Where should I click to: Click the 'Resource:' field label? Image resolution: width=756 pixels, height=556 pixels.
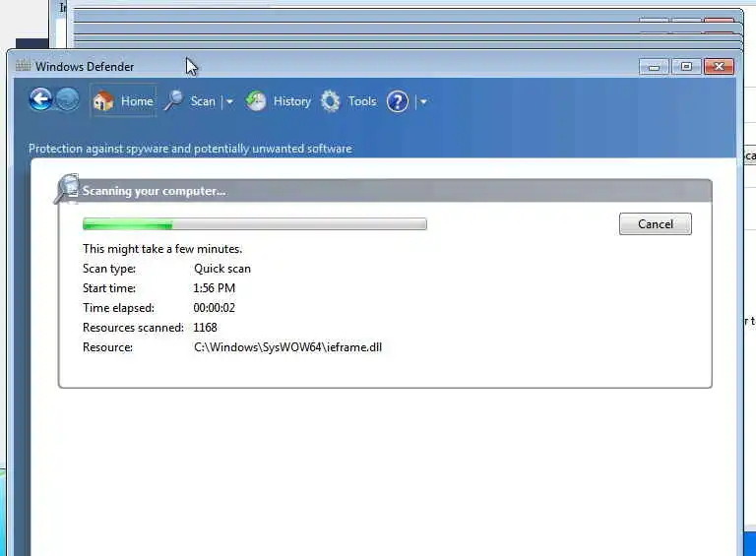pos(107,347)
